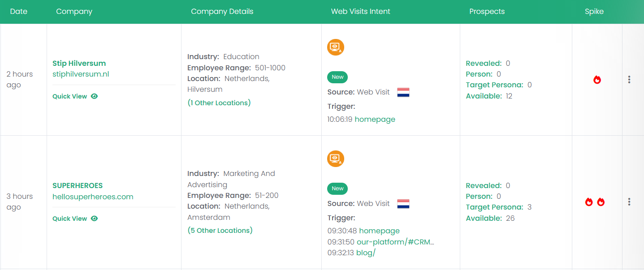Click the Netherlands flag in SUPERHEROES row
Screen dimensions: 644x270
[x=403, y=204]
